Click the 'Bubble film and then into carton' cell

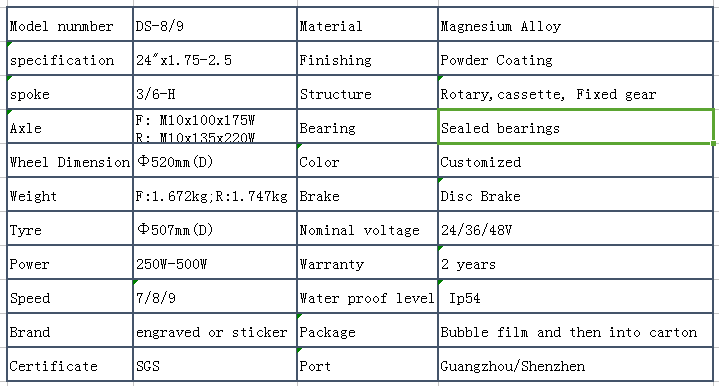575,330
